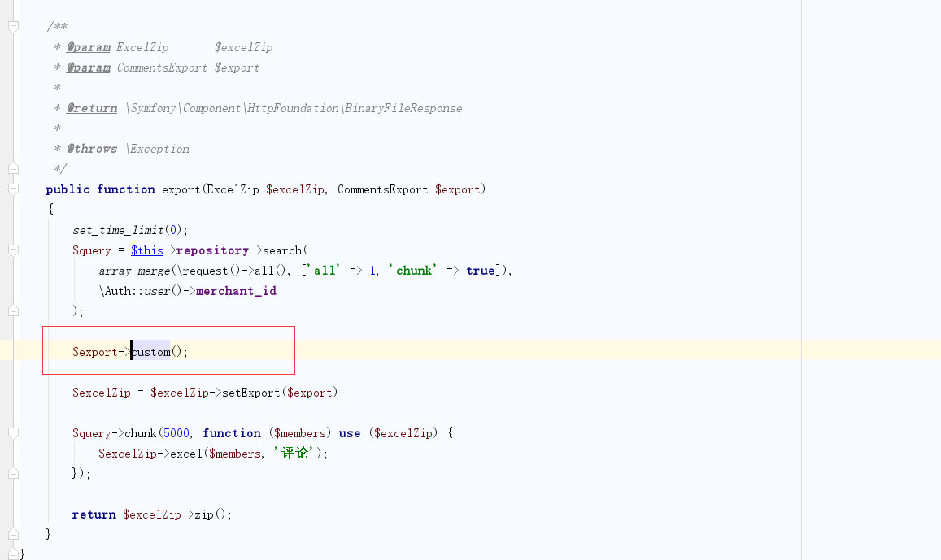Click the \Auth class reference
The height and width of the screenshot is (560, 941).
[115, 291]
